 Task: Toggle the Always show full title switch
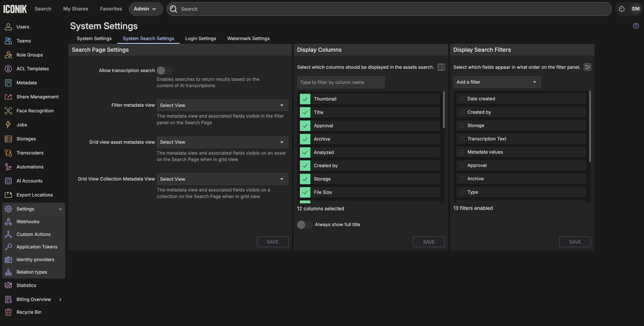pyautogui.click(x=304, y=225)
